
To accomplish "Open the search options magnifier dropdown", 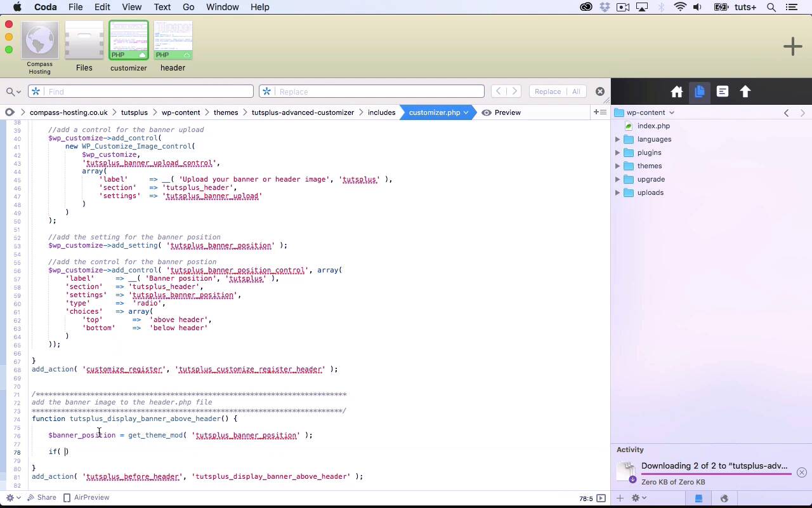I will pyautogui.click(x=13, y=91).
